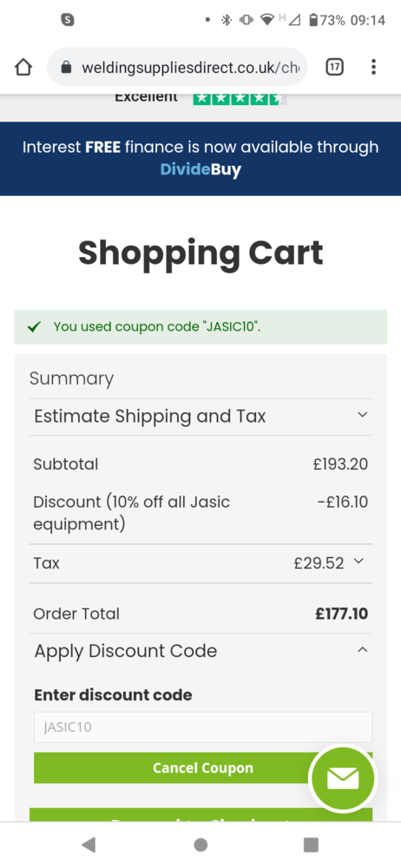401x868 pixels.
Task: Tap the Shopping Cart heading
Action: 200,253
